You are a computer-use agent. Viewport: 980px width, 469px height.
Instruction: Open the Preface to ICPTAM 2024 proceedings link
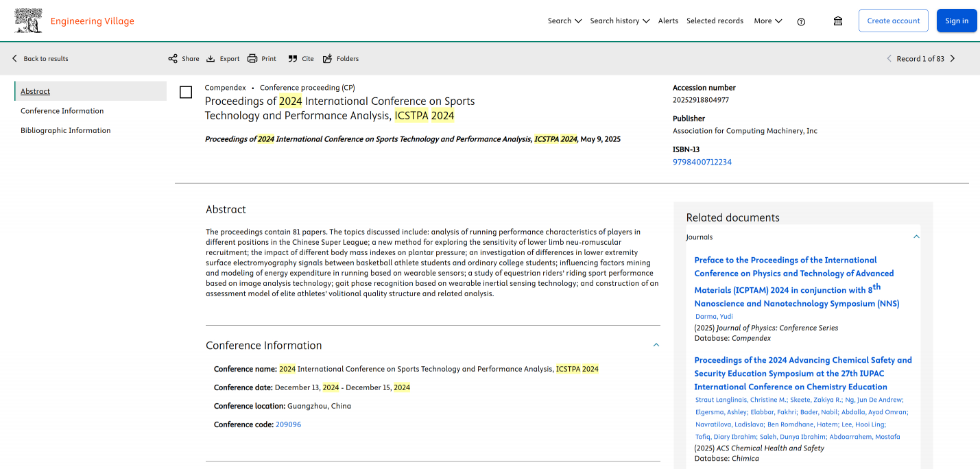click(796, 281)
